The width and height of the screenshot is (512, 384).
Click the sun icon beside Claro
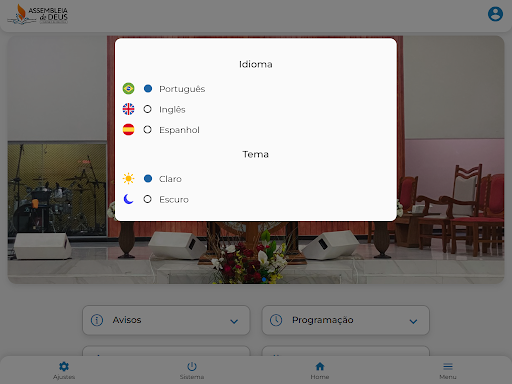(x=128, y=179)
